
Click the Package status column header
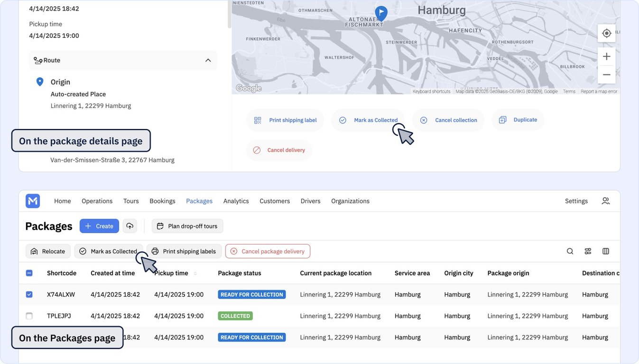coord(240,273)
